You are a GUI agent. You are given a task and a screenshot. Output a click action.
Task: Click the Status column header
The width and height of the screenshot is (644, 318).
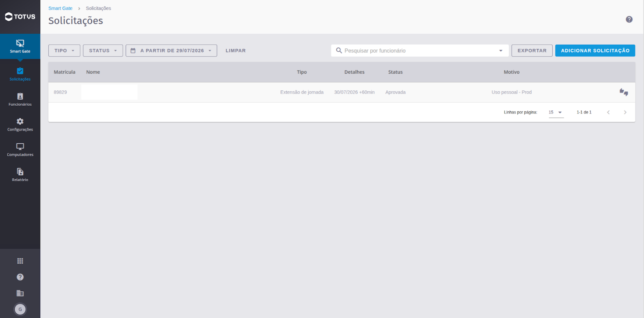(x=395, y=72)
